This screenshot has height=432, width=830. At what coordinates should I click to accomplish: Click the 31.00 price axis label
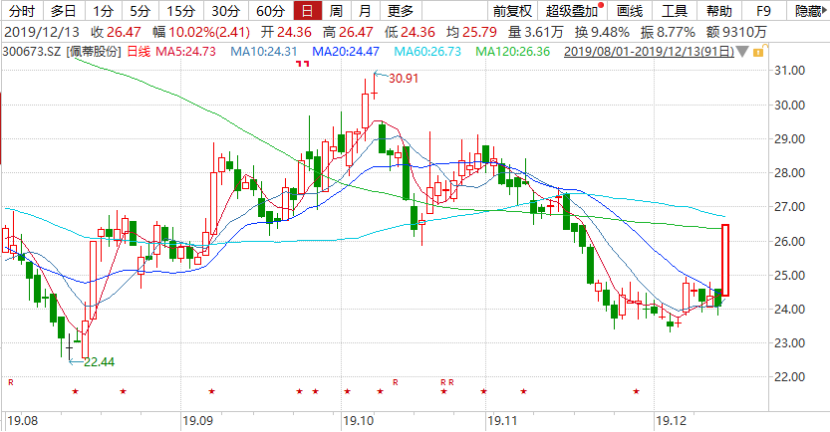coord(790,70)
